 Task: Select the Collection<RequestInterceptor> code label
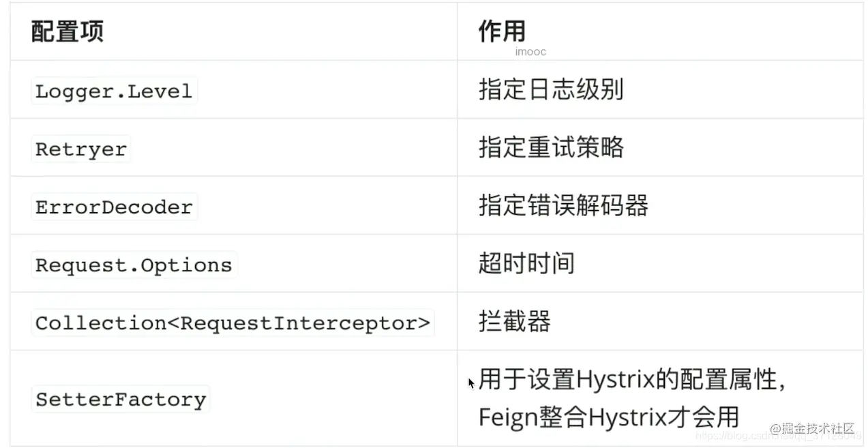click(x=233, y=323)
